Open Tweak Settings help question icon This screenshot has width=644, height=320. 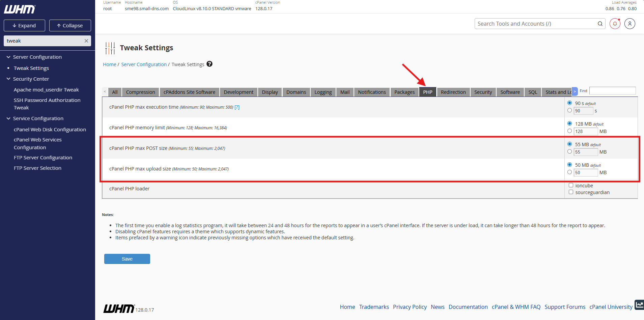[x=209, y=64]
